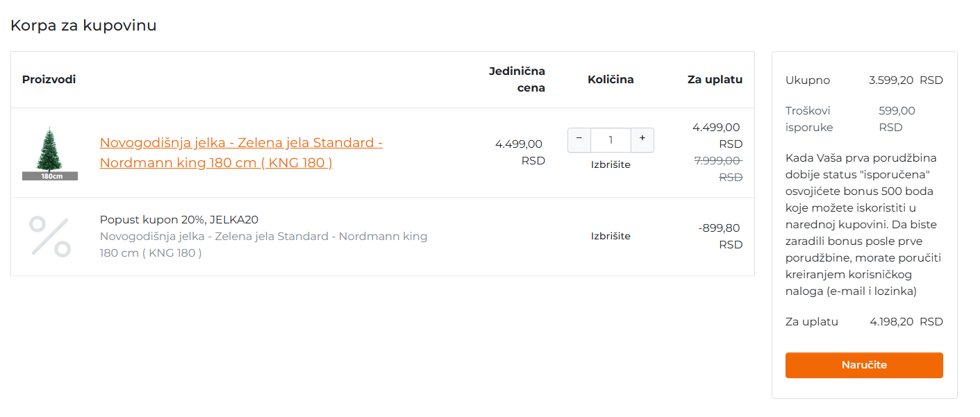Focus the quantity input field

click(611, 140)
